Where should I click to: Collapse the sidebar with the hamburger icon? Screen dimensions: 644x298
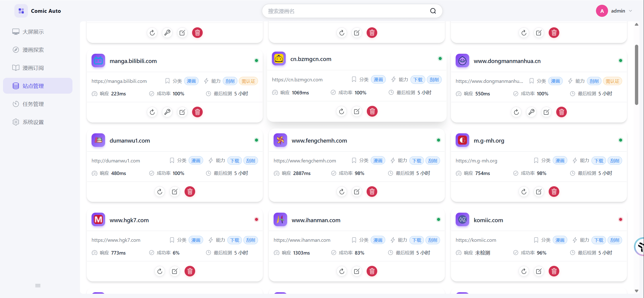[38, 285]
